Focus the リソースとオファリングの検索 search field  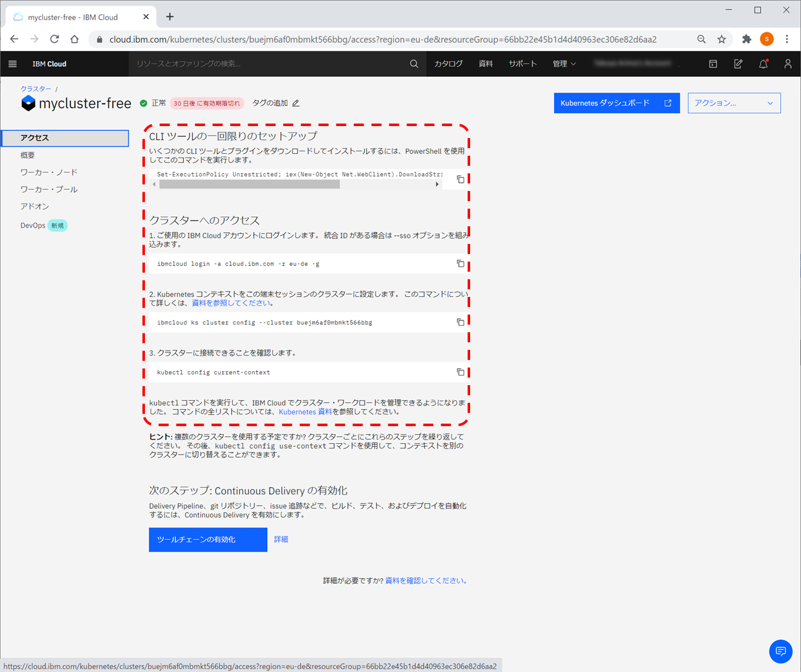pos(268,64)
